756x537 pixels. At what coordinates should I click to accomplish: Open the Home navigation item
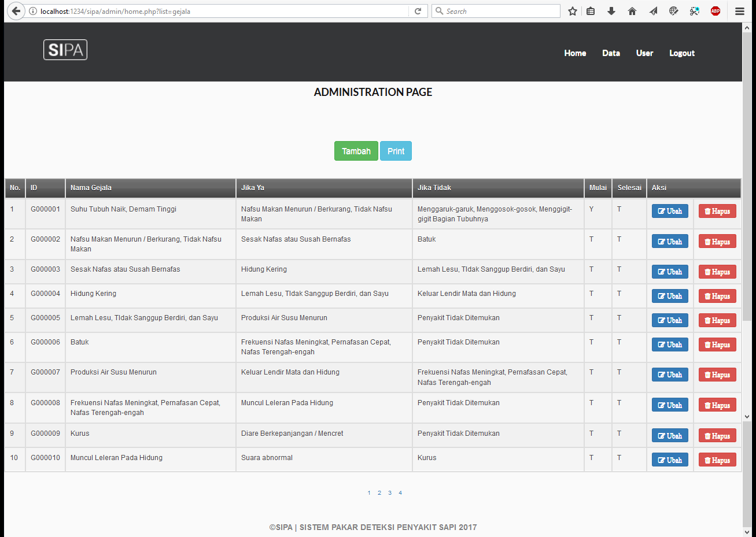click(x=575, y=53)
